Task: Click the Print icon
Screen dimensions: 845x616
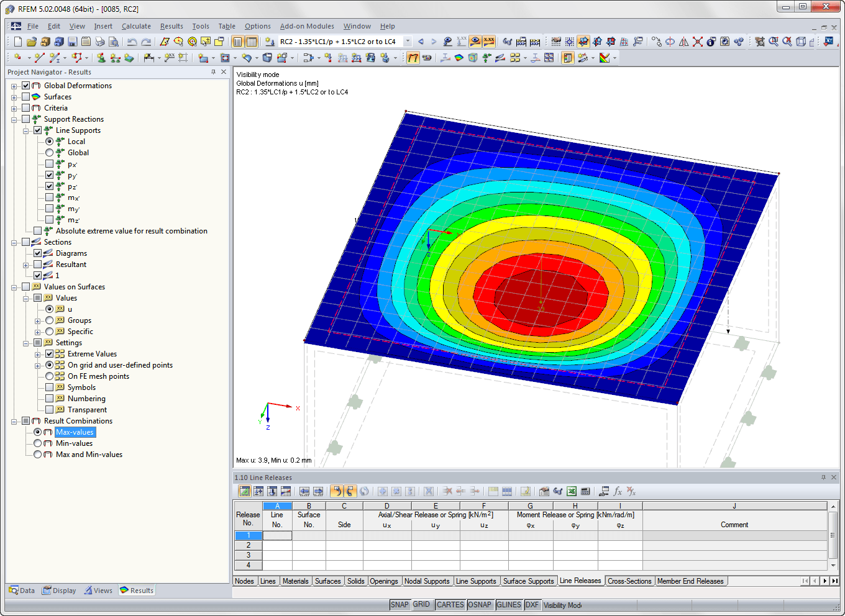Action: (99, 42)
